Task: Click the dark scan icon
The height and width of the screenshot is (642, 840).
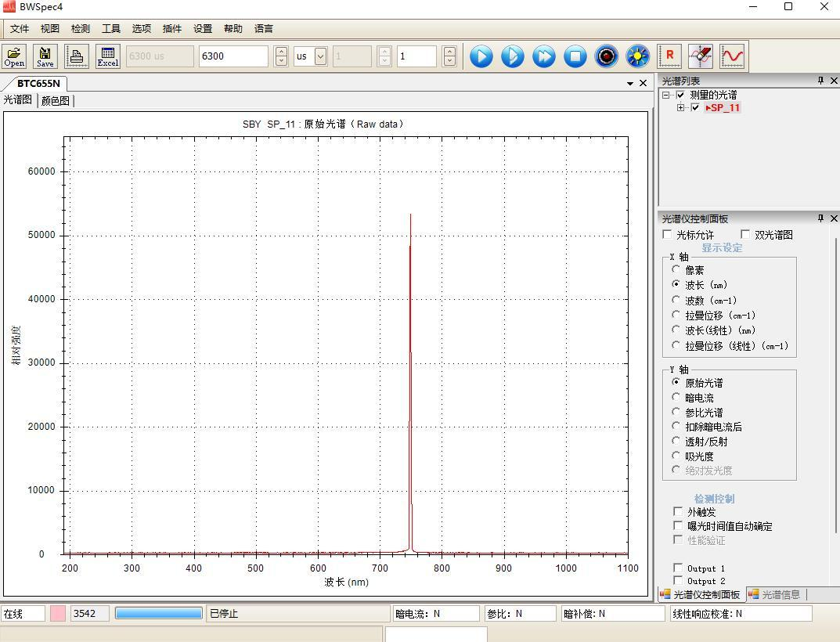Action: [x=607, y=56]
